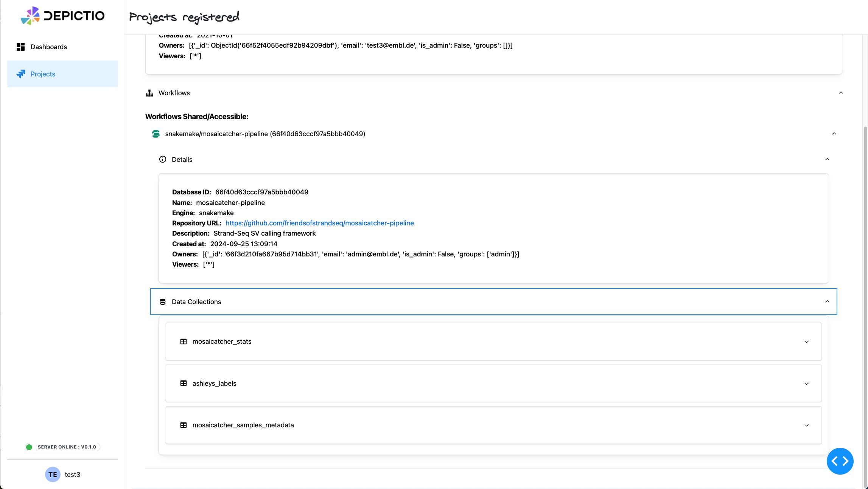This screenshot has height=489, width=868.
Task: Click the table icon next to mosaicatcher_stats
Action: pyautogui.click(x=184, y=341)
